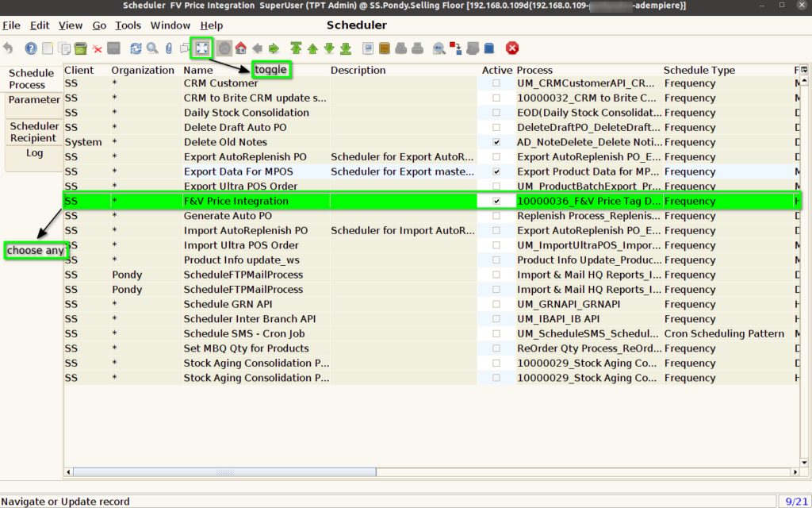Uncheck Active for Export Data For MPOS
This screenshot has width=812, height=508.
(496, 171)
